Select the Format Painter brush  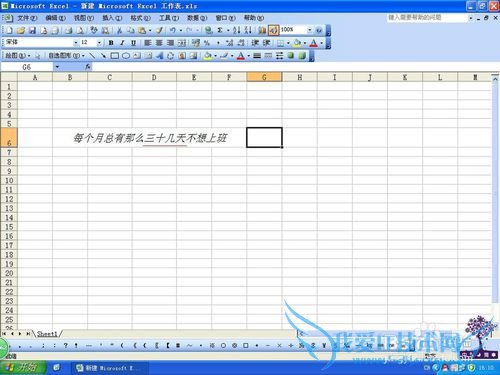click(x=159, y=30)
